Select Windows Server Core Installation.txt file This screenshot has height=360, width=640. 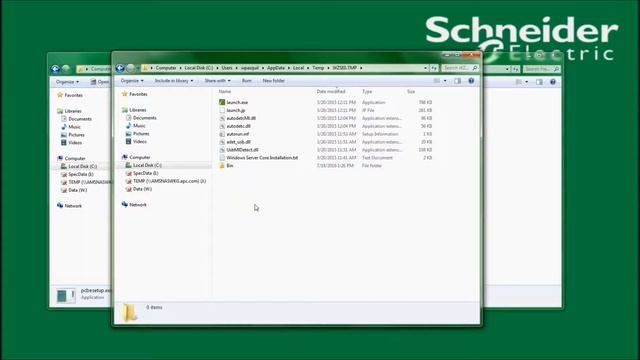[x=262, y=158]
